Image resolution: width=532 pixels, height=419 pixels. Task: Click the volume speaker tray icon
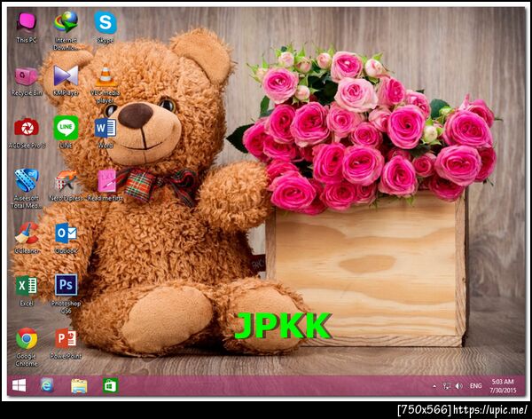(x=458, y=386)
